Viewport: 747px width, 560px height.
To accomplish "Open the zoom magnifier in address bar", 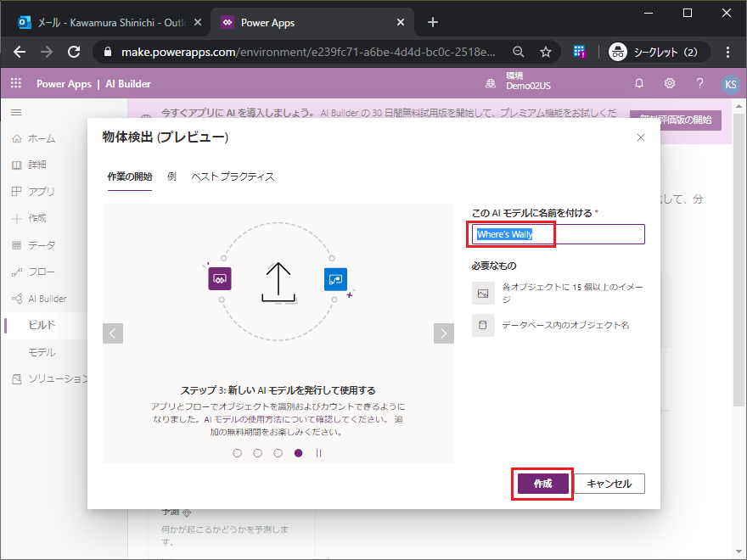I will tap(519, 52).
